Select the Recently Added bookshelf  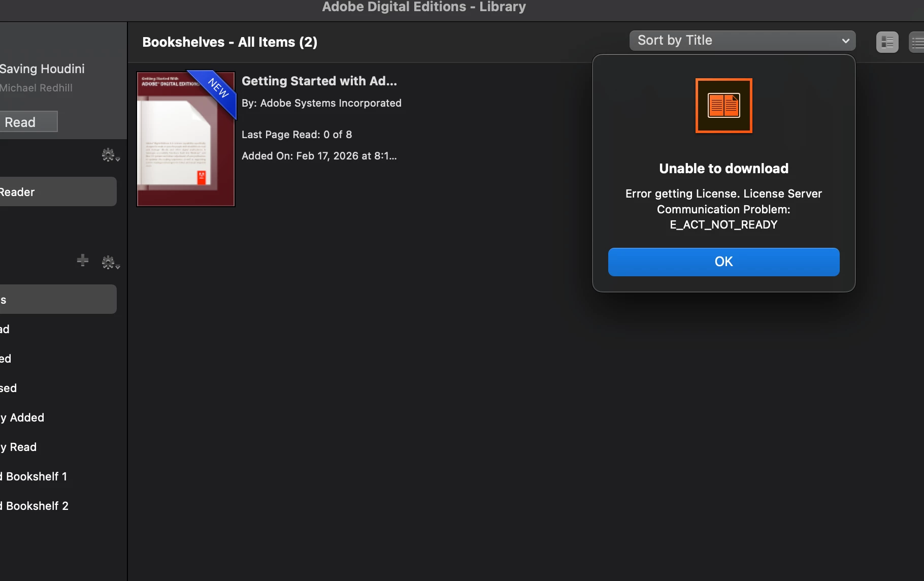[x=22, y=417]
